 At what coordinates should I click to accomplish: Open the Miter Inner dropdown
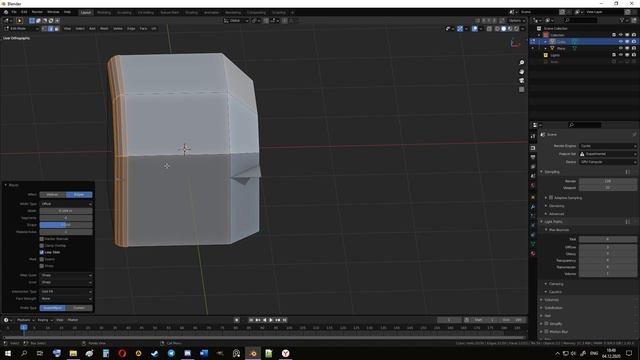(x=66, y=282)
